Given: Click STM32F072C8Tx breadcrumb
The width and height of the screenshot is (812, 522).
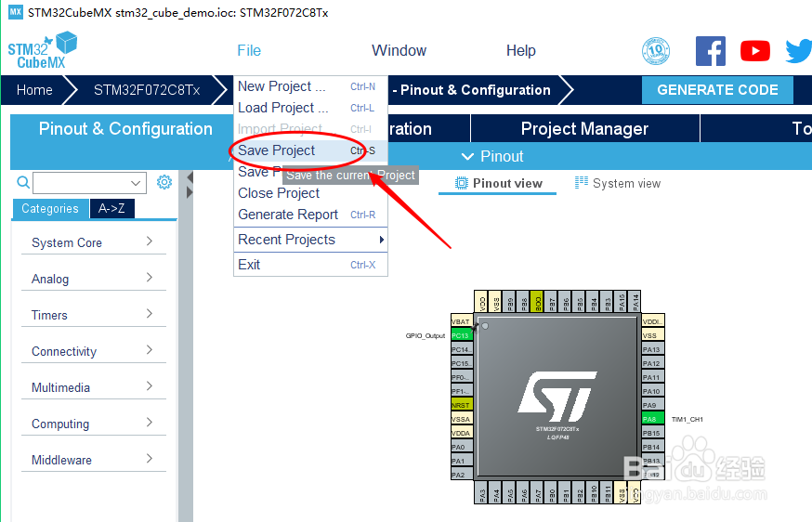Looking at the screenshot, I should pyautogui.click(x=147, y=90).
